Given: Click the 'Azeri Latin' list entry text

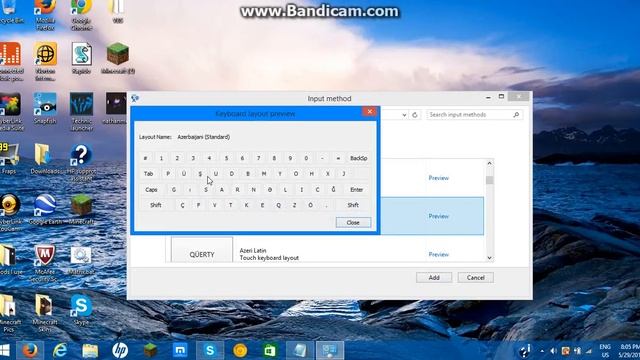Looking at the screenshot, I should (253, 250).
